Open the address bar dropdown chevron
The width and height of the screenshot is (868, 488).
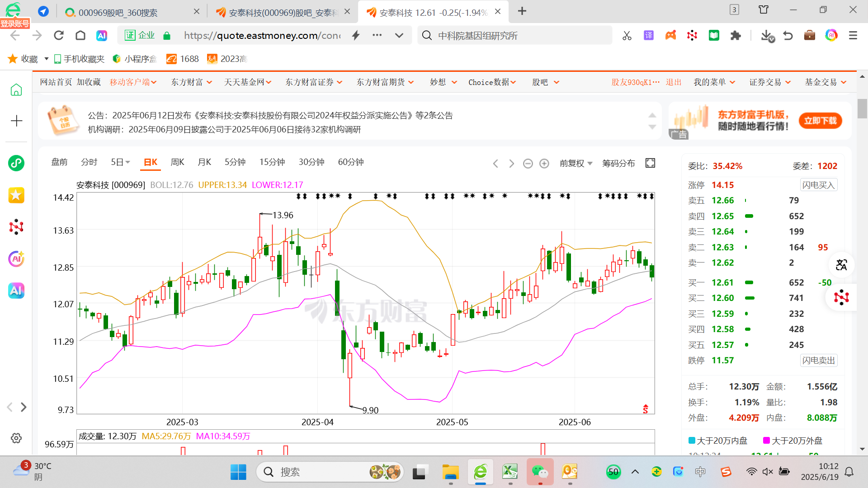tap(399, 35)
